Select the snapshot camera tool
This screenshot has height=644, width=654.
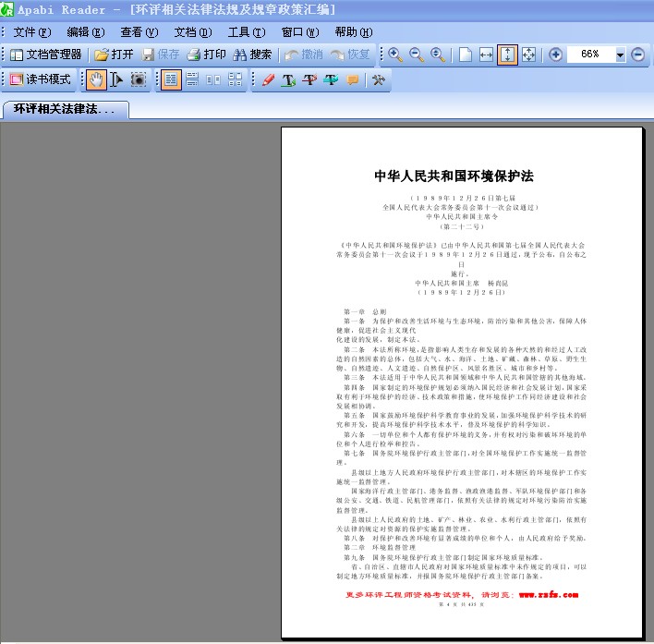pyautogui.click(x=138, y=79)
